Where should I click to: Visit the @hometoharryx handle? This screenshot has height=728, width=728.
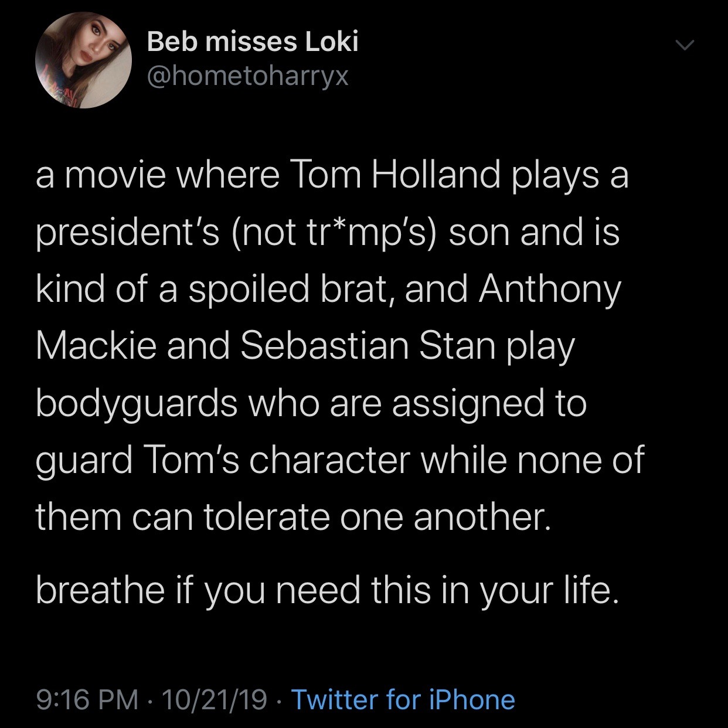point(247,76)
